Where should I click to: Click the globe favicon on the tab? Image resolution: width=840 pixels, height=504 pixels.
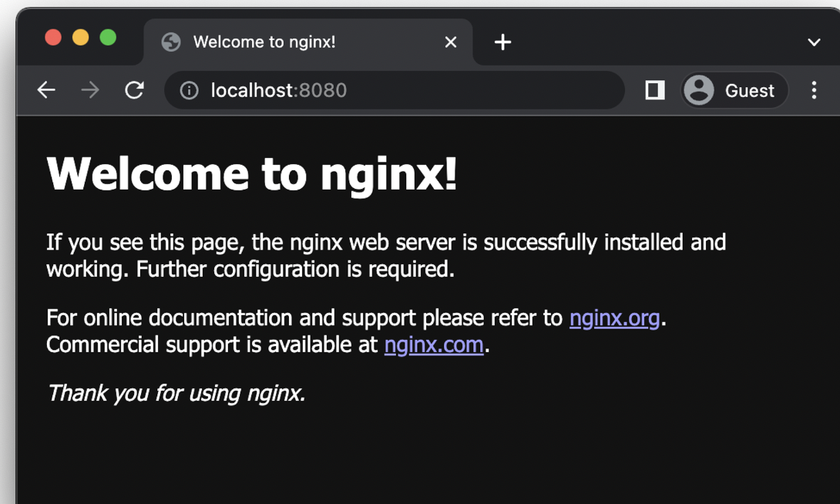171,42
